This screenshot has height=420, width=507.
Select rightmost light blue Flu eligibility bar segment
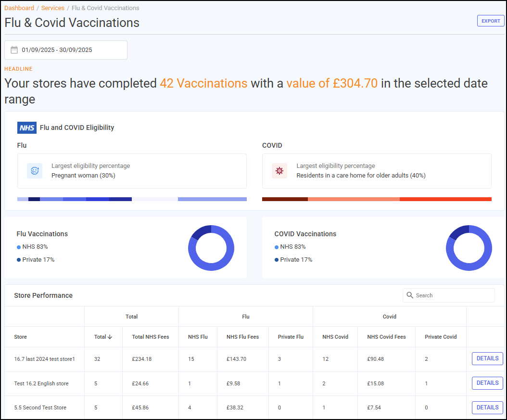pyautogui.click(x=212, y=199)
